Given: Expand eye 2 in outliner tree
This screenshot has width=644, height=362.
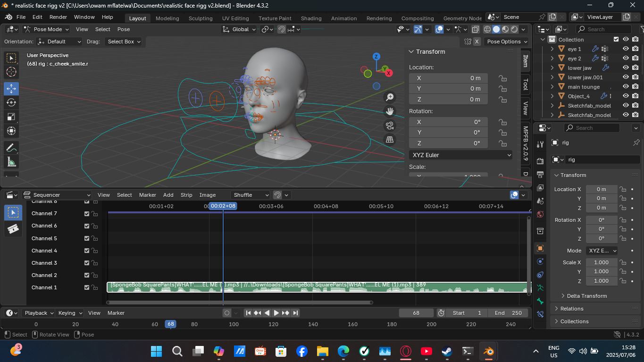Looking at the screenshot, I should tap(552, 59).
